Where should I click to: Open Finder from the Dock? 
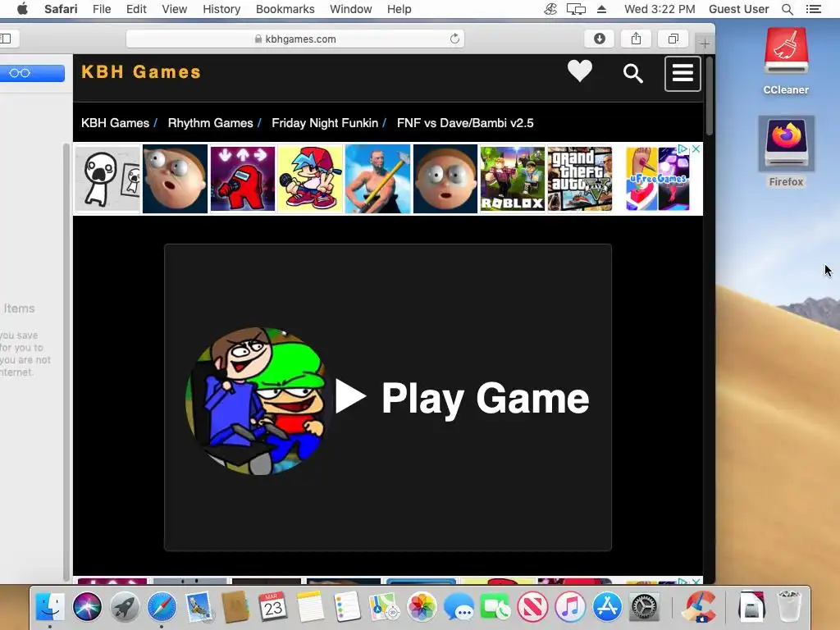pos(50,607)
